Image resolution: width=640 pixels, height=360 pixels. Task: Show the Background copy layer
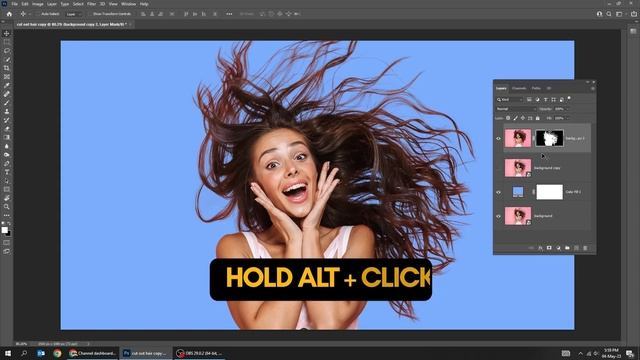point(498,168)
